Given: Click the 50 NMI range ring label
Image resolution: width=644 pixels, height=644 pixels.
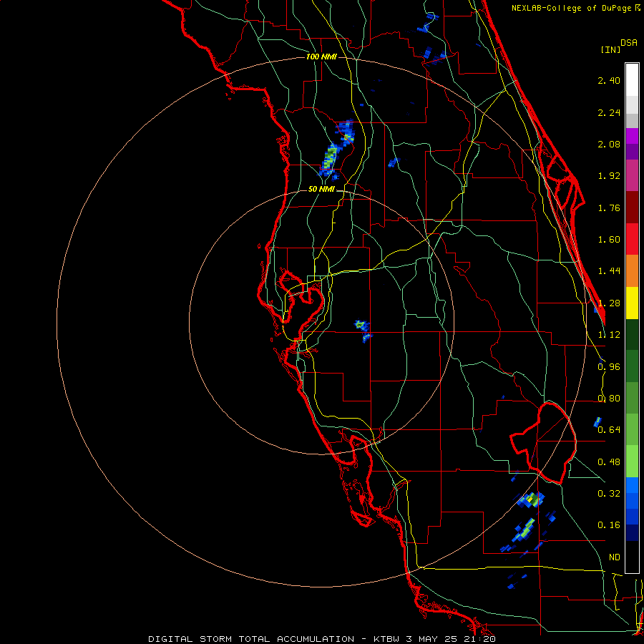Looking at the screenshot, I should (x=321, y=190).
